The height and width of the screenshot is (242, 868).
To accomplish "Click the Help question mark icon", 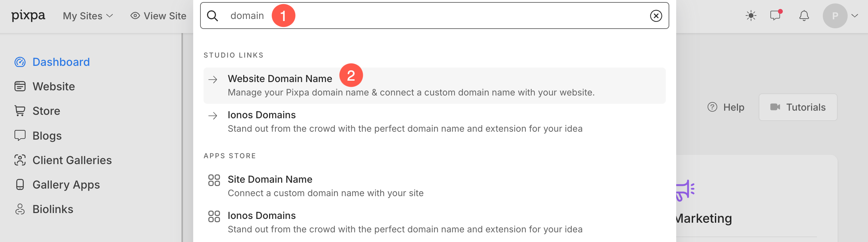I will (712, 107).
